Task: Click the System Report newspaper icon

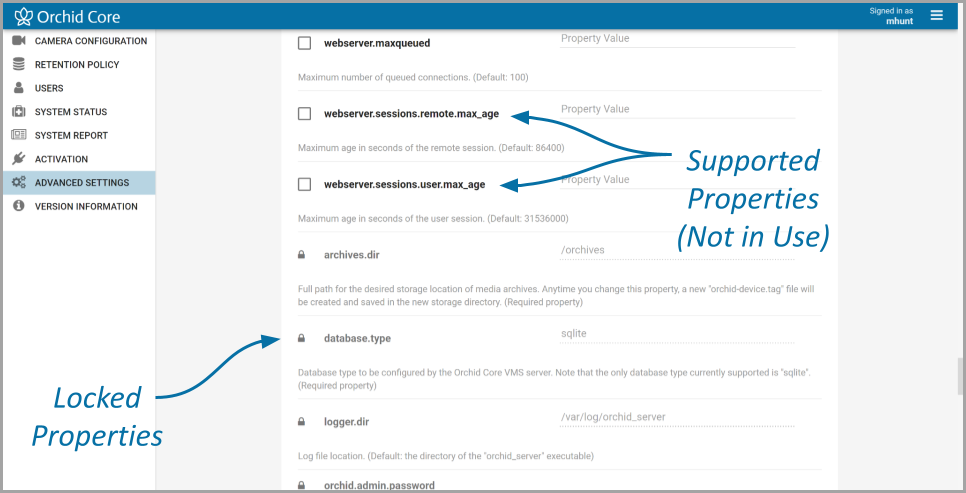Action: click(x=19, y=135)
